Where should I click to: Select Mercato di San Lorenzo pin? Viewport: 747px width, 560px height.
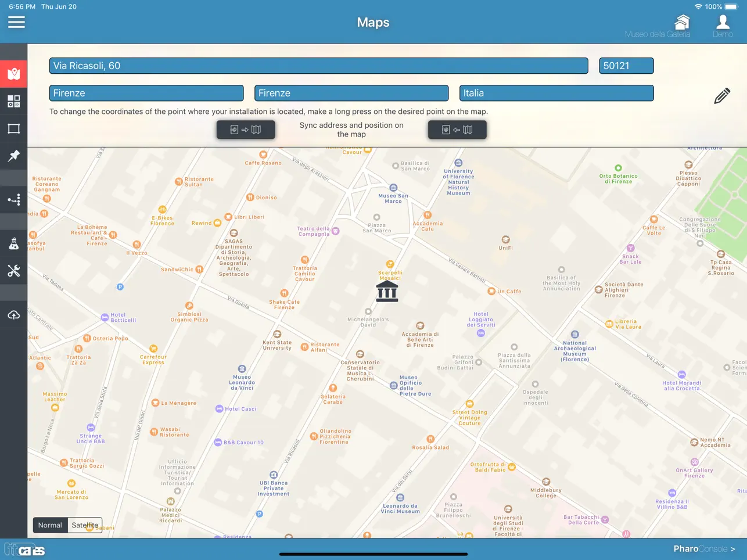click(x=71, y=483)
